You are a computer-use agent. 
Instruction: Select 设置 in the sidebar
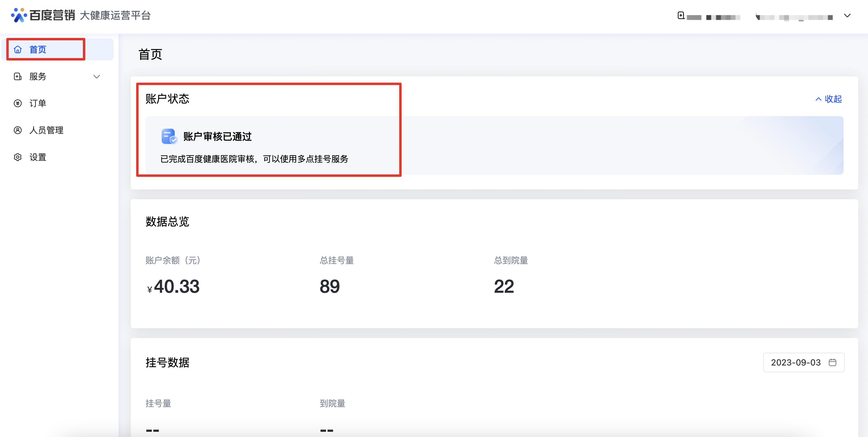click(x=38, y=157)
